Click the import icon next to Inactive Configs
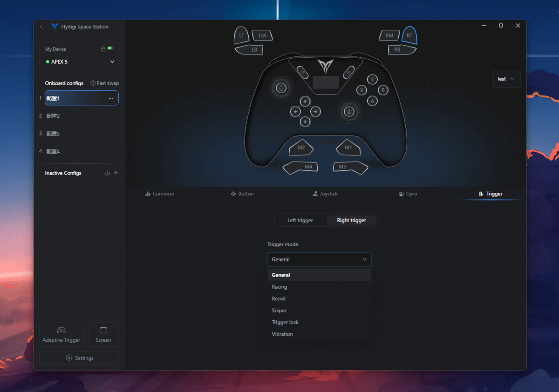The image size is (559, 392). [x=107, y=173]
